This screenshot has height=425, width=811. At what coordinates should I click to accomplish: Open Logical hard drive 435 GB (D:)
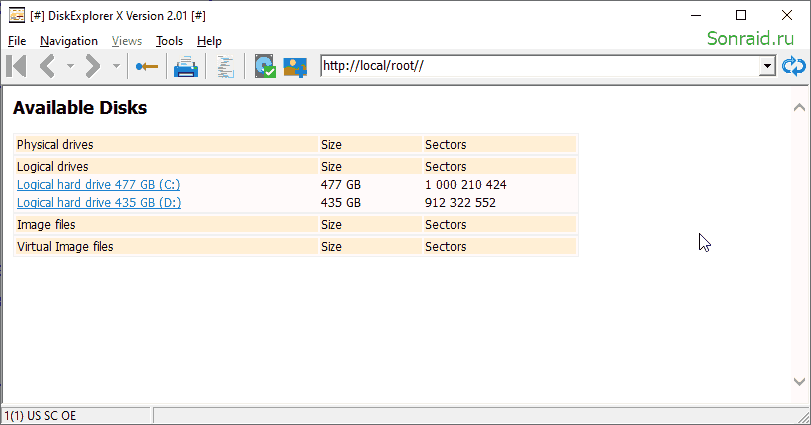click(99, 203)
